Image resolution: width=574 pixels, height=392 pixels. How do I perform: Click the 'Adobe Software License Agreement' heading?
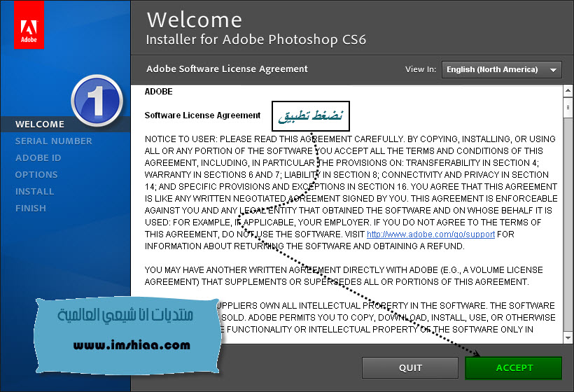point(227,69)
